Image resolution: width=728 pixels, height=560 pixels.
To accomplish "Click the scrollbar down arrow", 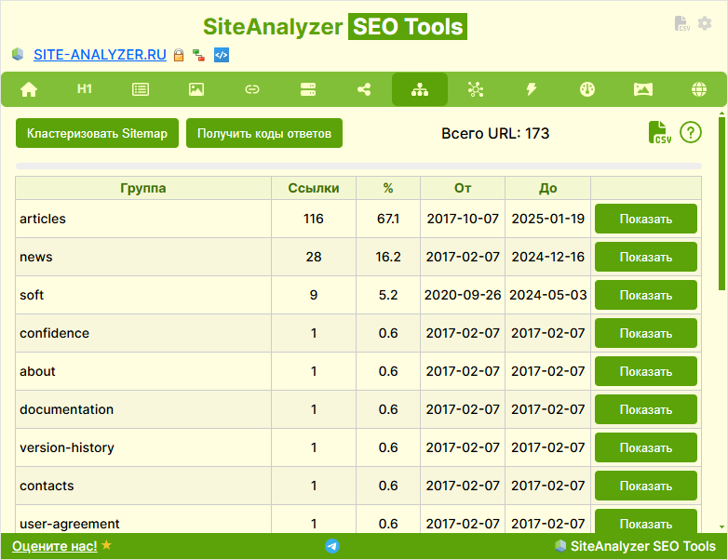I will pos(722,527).
